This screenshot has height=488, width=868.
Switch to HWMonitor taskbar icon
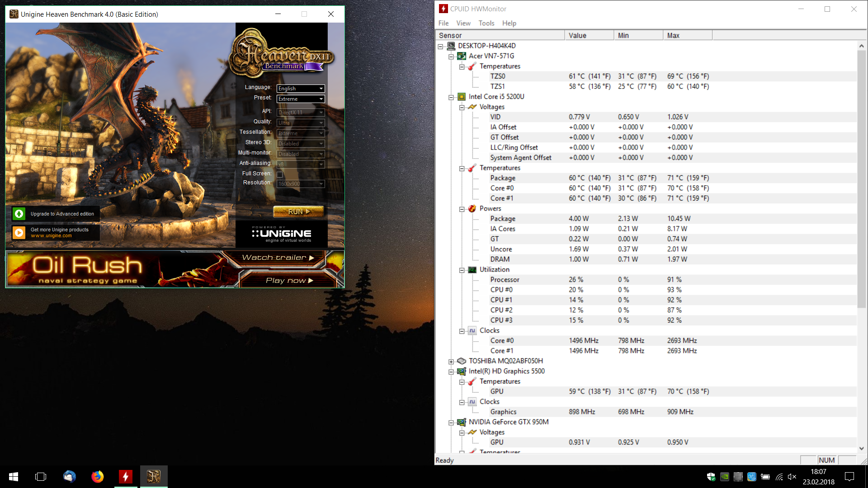tap(126, 477)
